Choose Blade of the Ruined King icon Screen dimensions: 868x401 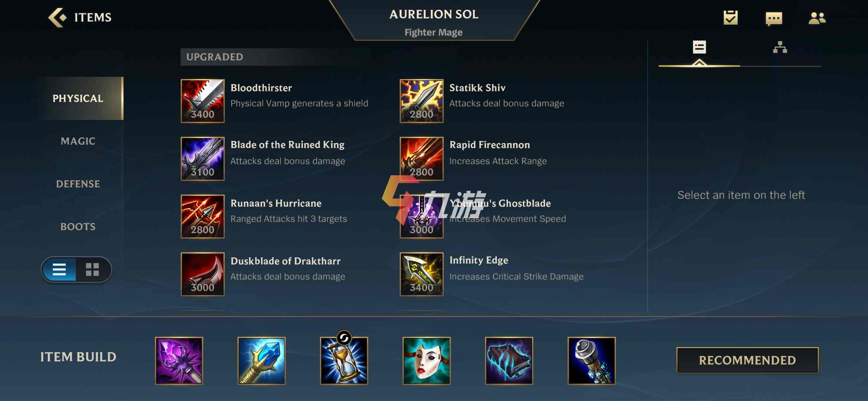(203, 159)
